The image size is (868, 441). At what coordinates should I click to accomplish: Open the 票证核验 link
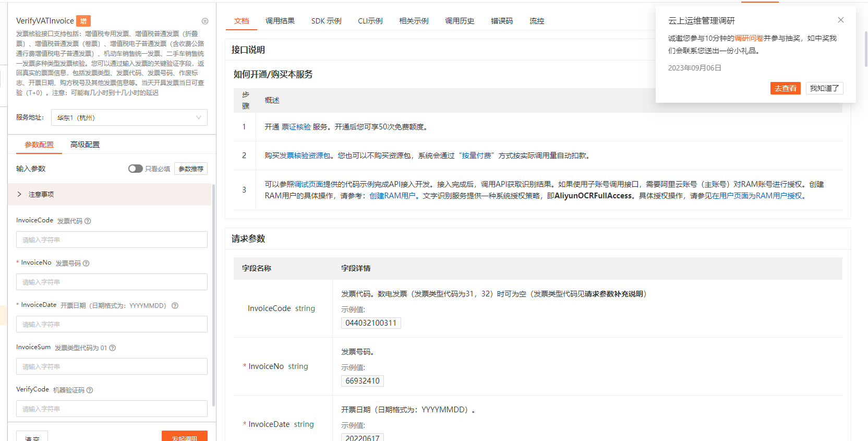tap(296, 127)
